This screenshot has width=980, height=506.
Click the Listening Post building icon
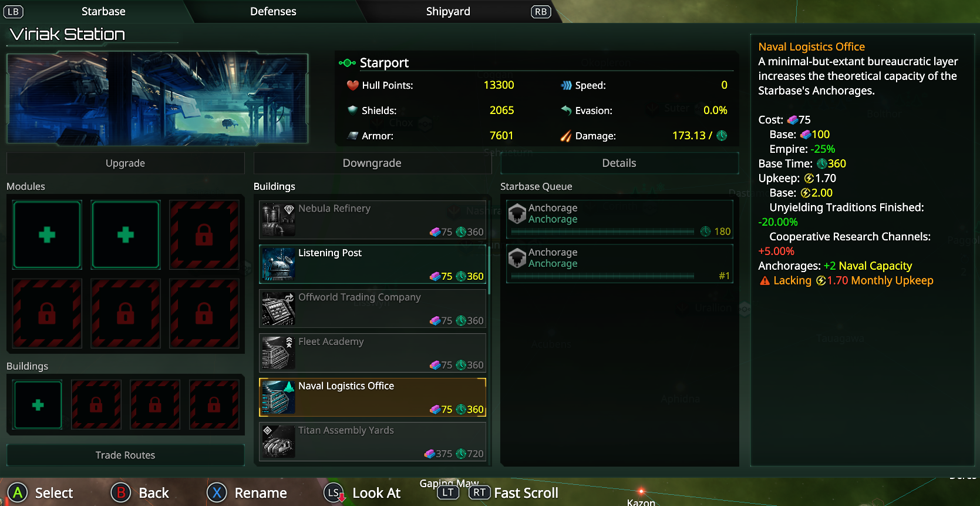[278, 264]
